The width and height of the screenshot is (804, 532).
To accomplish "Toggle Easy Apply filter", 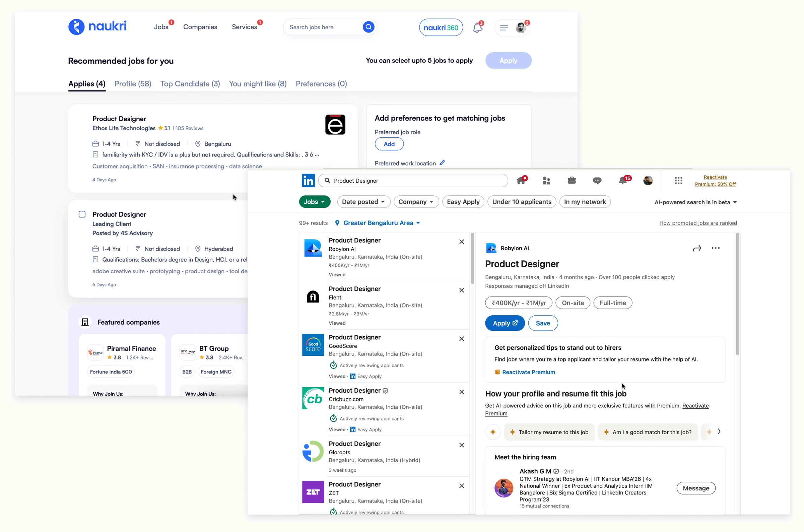I will pos(463,202).
